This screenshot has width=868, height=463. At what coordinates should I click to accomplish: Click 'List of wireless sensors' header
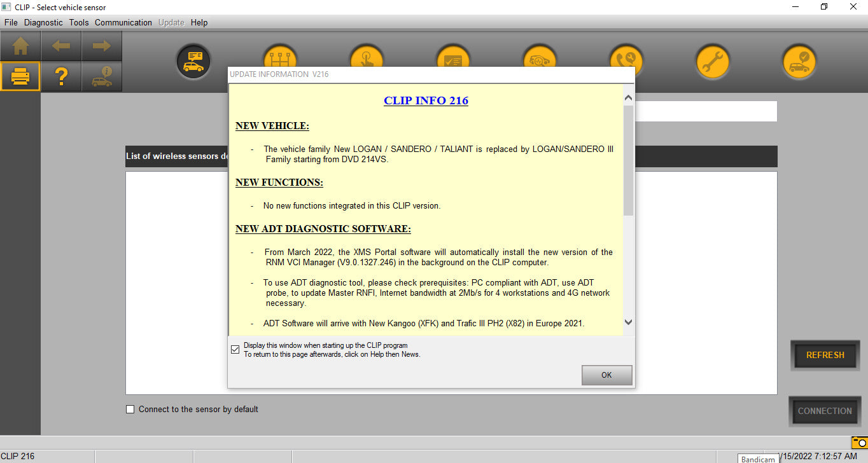177,156
